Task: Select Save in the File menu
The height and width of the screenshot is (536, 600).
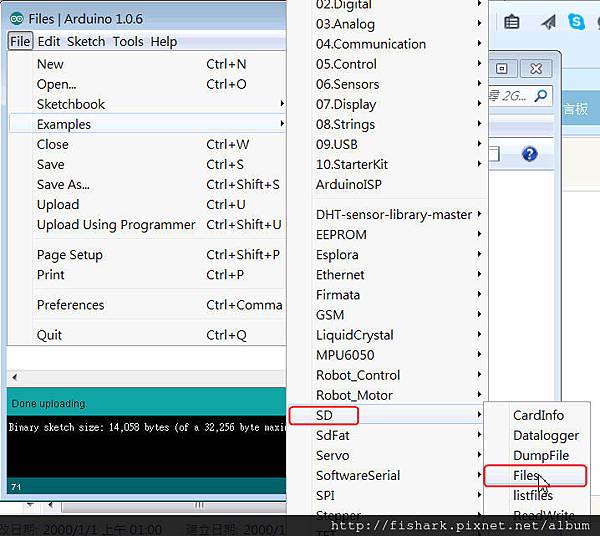Action: pyautogui.click(x=147, y=165)
